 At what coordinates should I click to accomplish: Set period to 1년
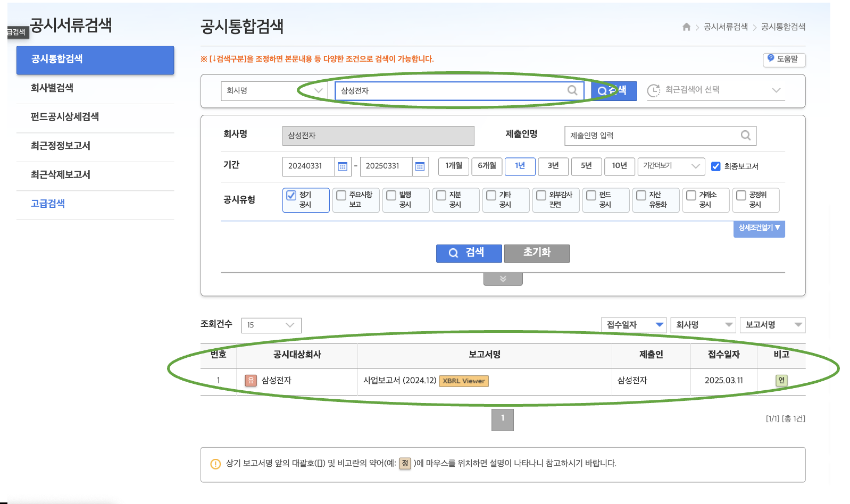[x=520, y=166]
